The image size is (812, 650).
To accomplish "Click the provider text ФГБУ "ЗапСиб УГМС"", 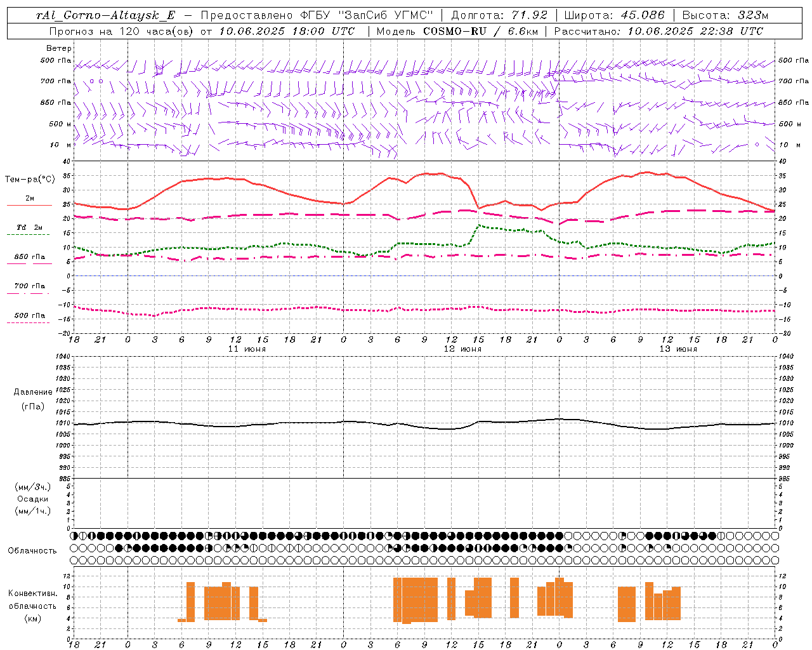I will click(x=366, y=15).
